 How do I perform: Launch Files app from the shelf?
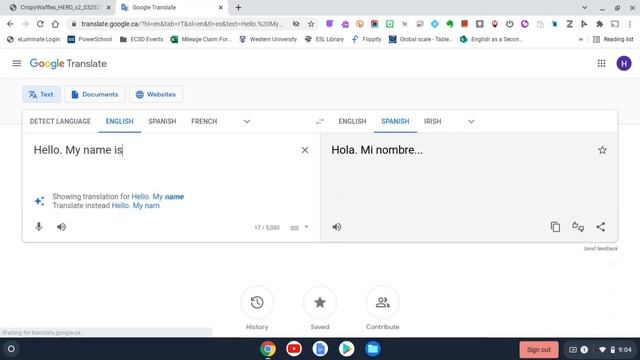pos(372,349)
